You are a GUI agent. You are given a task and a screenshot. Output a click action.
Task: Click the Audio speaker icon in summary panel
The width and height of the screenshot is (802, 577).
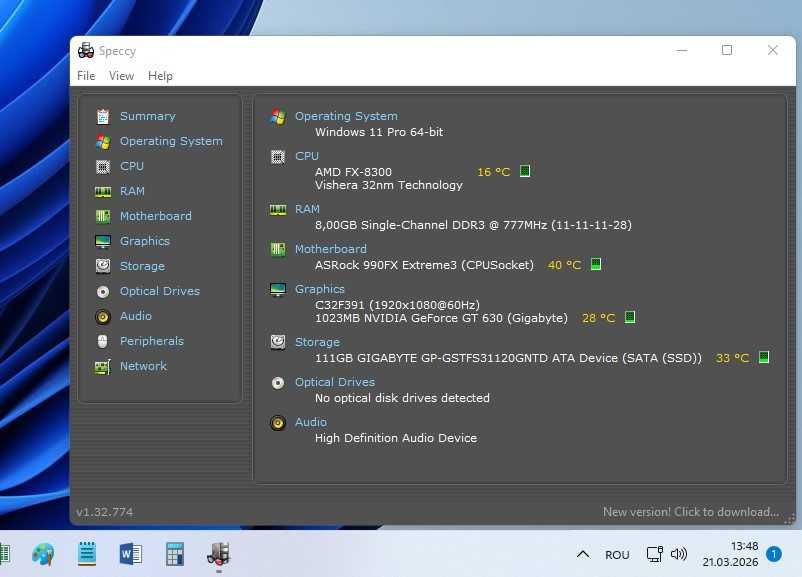pyautogui.click(x=278, y=423)
